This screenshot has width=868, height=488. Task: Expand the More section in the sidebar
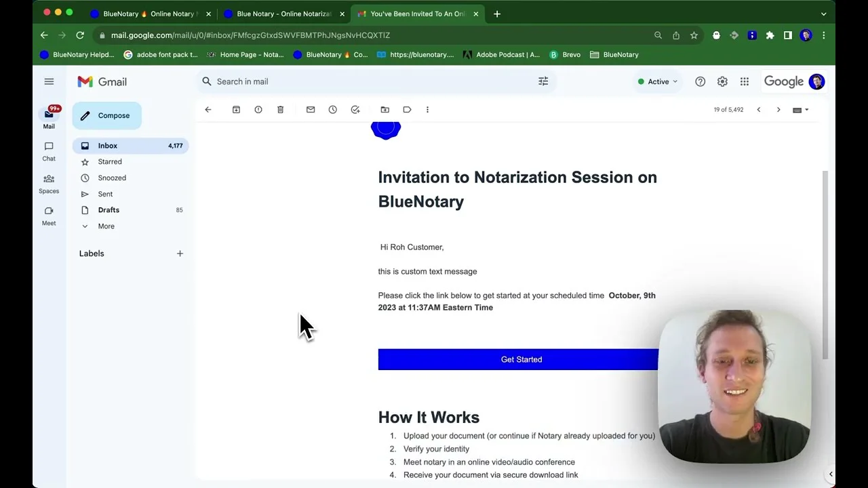(106, 226)
